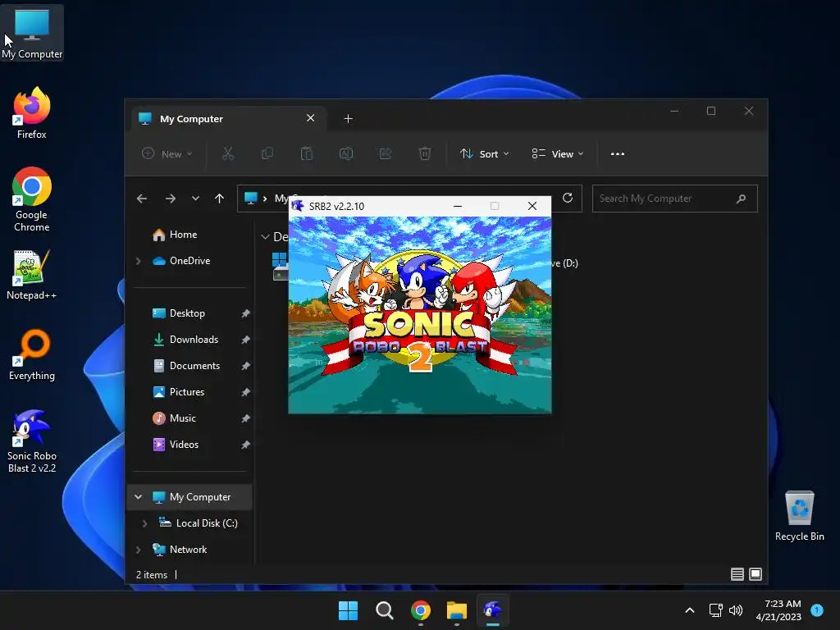Collapse the Devices group header chevron

coord(265,237)
